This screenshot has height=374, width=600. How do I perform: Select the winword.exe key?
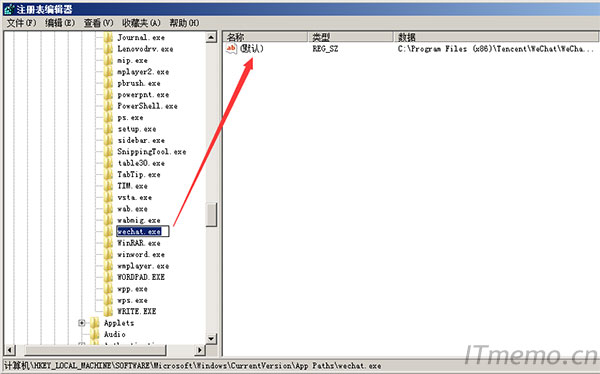[x=141, y=254]
